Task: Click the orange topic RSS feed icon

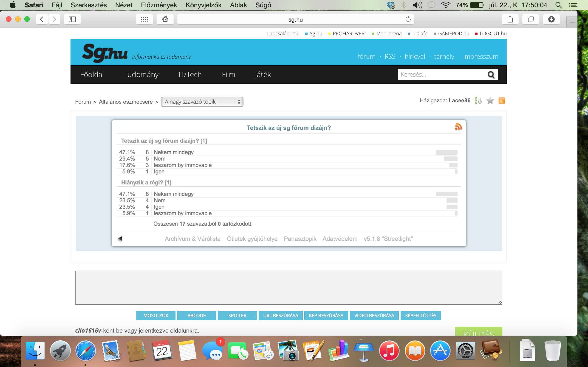Action: (x=501, y=100)
